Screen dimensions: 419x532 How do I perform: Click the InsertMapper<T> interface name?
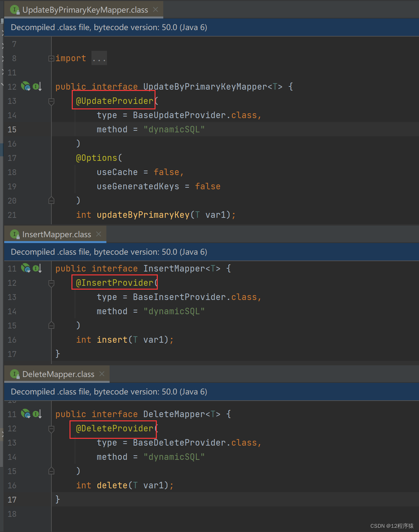(182, 269)
